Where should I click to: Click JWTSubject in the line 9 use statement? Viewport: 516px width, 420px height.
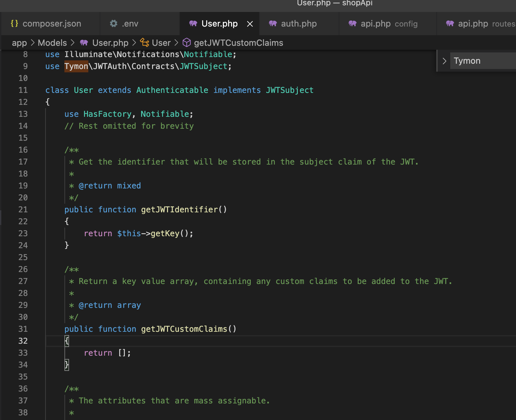203,66
